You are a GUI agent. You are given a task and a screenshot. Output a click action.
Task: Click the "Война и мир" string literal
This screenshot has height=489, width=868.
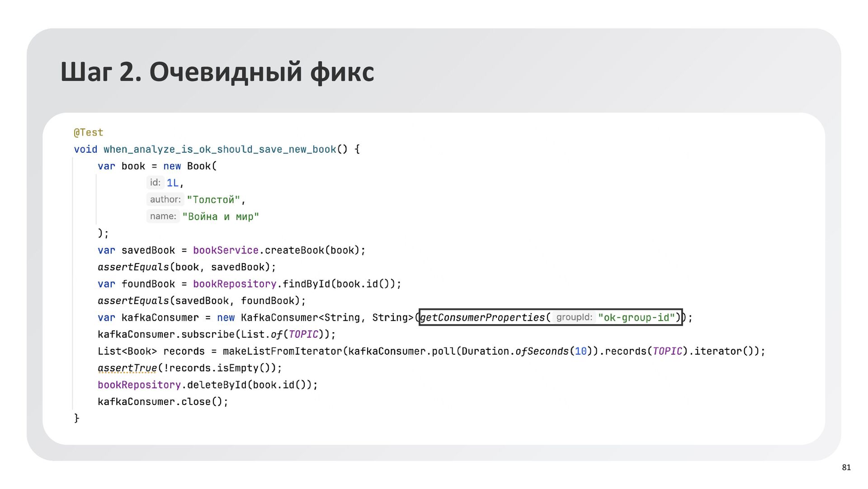pos(221,216)
